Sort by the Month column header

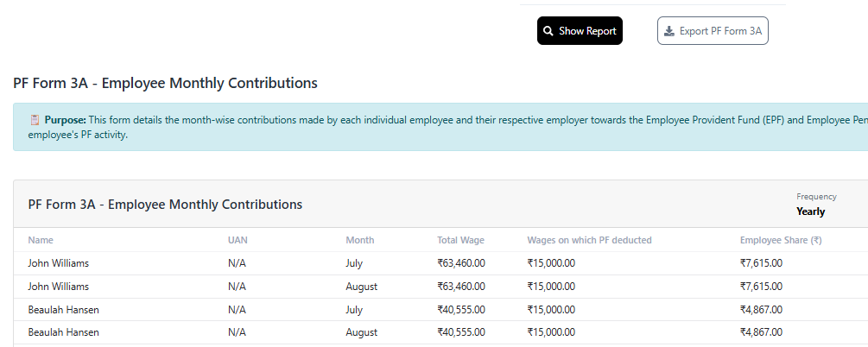coord(359,240)
